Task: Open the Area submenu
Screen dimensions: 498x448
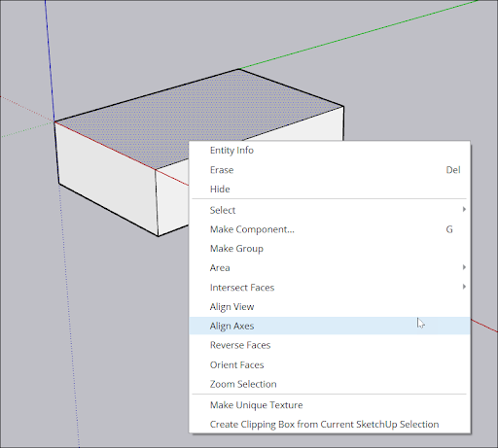Action: (329, 268)
